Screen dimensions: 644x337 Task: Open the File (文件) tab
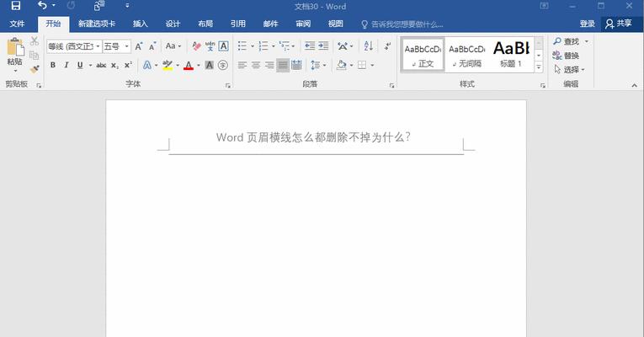click(x=17, y=24)
